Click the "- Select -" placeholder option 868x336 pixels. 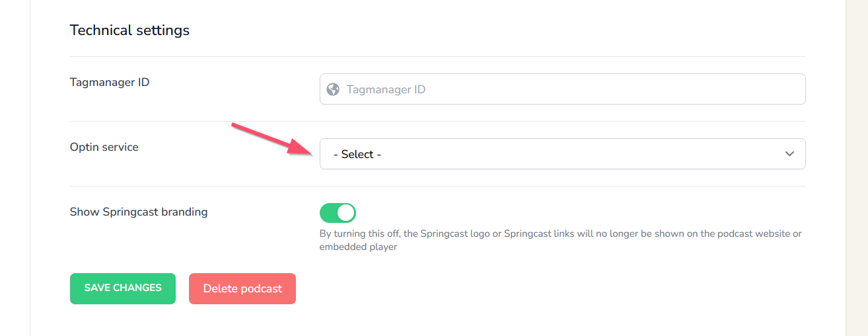pos(357,154)
